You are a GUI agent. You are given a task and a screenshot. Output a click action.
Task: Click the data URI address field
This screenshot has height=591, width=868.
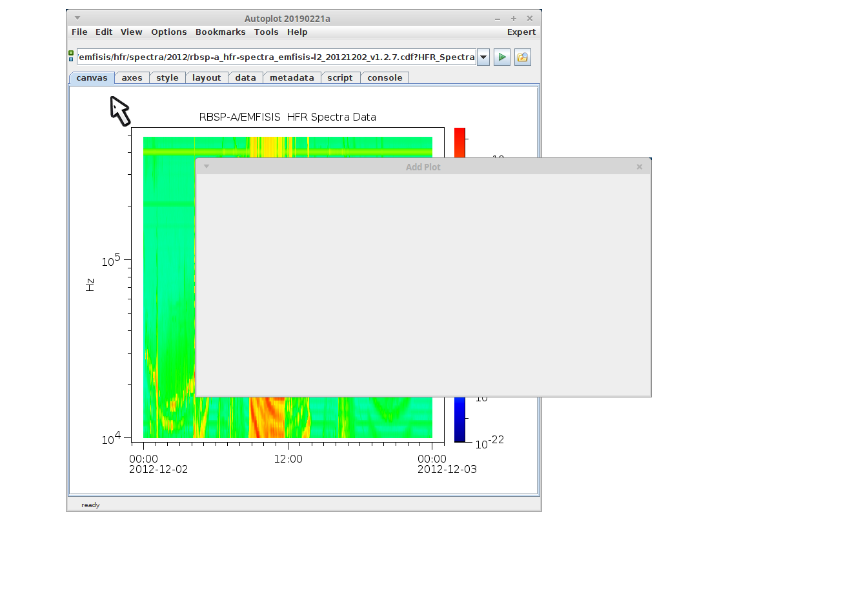[276, 57]
